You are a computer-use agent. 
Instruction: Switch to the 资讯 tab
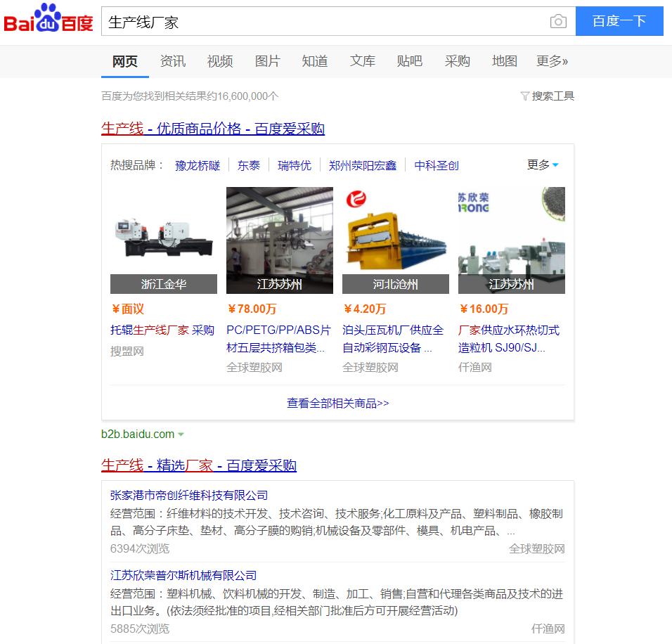(x=173, y=61)
